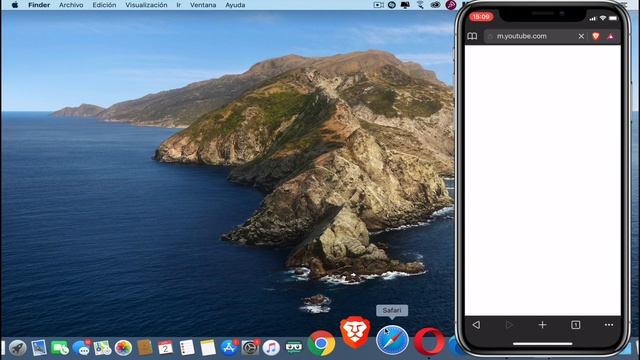This screenshot has height=360, width=640.
Task: Go forward in the phone browser
Action: (x=509, y=325)
